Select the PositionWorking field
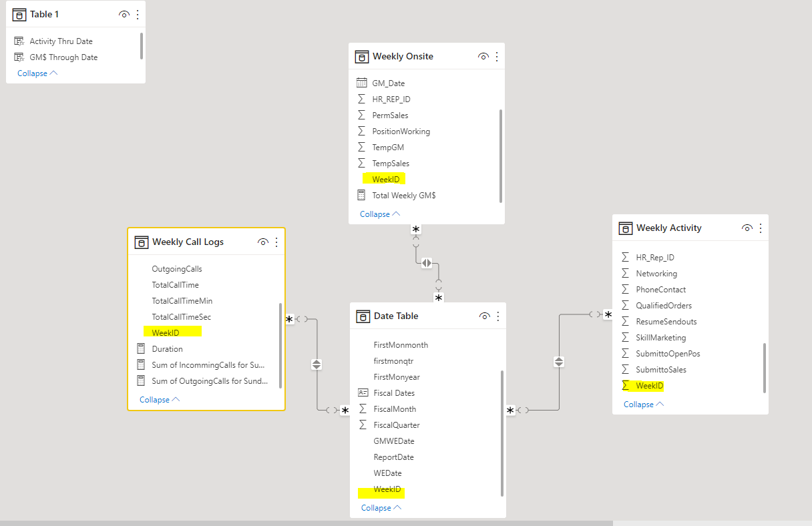The height and width of the screenshot is (526, 812). point(401,131)
